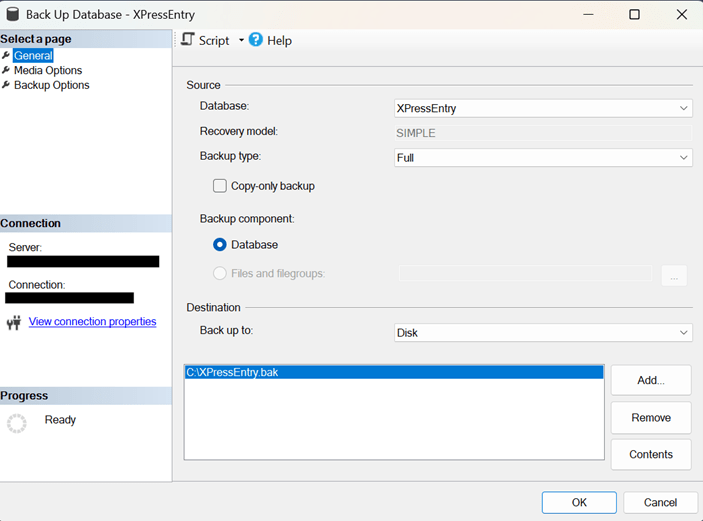Click View connection properties link
This screenshot has height=521, width=703.
92,322
